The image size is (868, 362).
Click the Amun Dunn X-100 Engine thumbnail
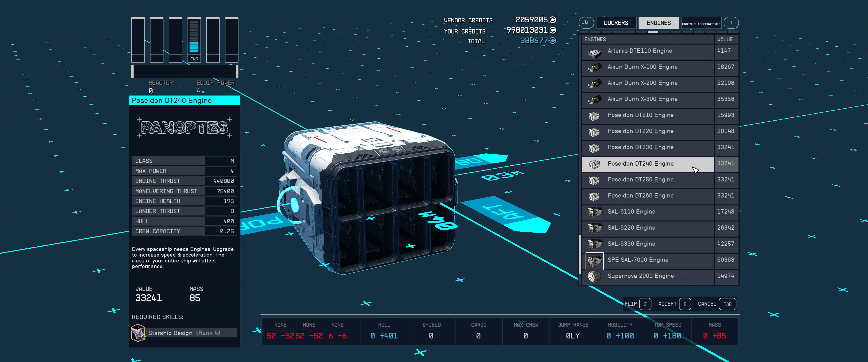coord(594,68)
